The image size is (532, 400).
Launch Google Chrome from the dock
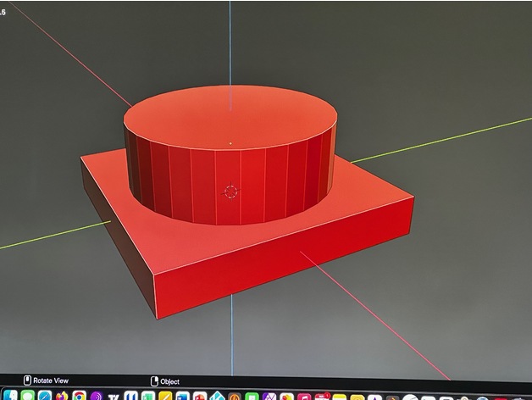tap(79, 396)
